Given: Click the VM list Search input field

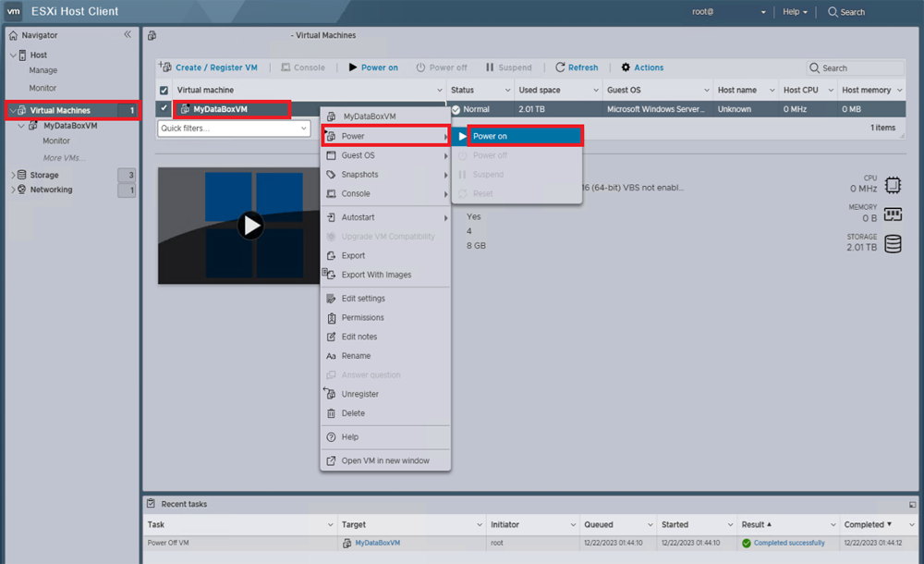Looking at the screenshot, I should (x=855, y=67).
